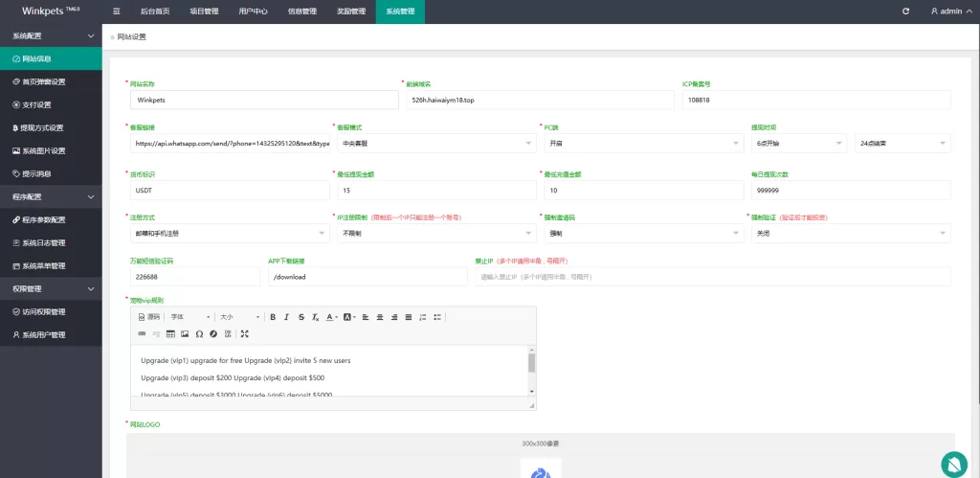
Task: Click the refresh icon in top bar
Action: point(905,11)
